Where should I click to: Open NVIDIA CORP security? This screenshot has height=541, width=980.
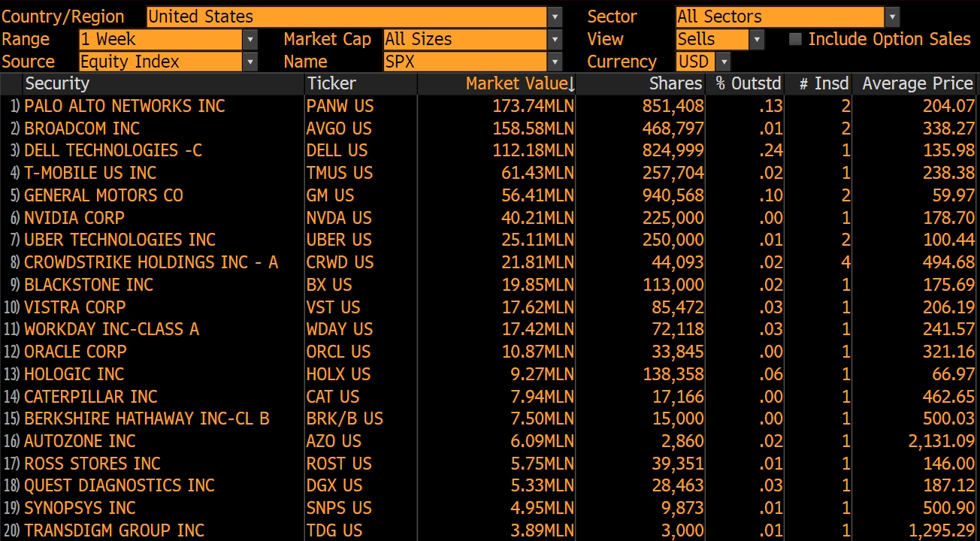tap(74, 218)
